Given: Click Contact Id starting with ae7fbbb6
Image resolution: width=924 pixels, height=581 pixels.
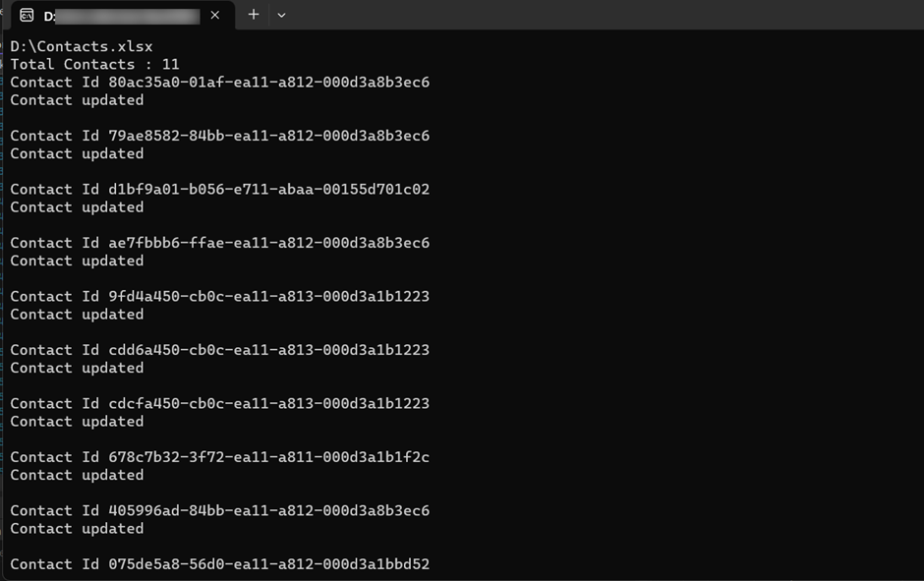Looking at the screenshot, I should [x=219, y=243].
